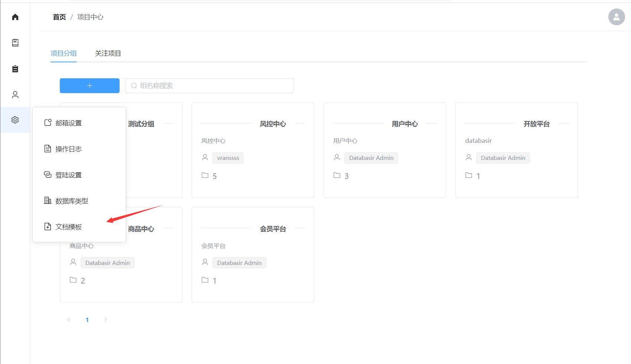Click 首页 breadcrumb link
The height and width of the screenshot is (364, 631).
[59, 17]
